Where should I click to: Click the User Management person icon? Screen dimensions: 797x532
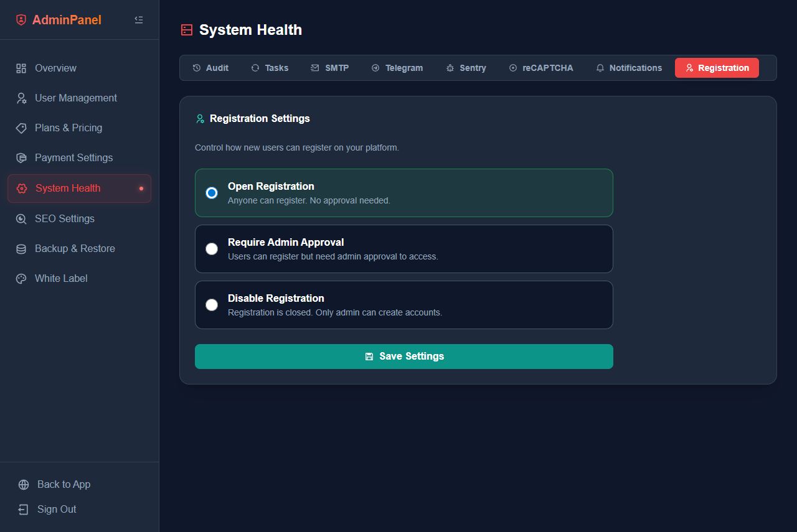[21, 98]
